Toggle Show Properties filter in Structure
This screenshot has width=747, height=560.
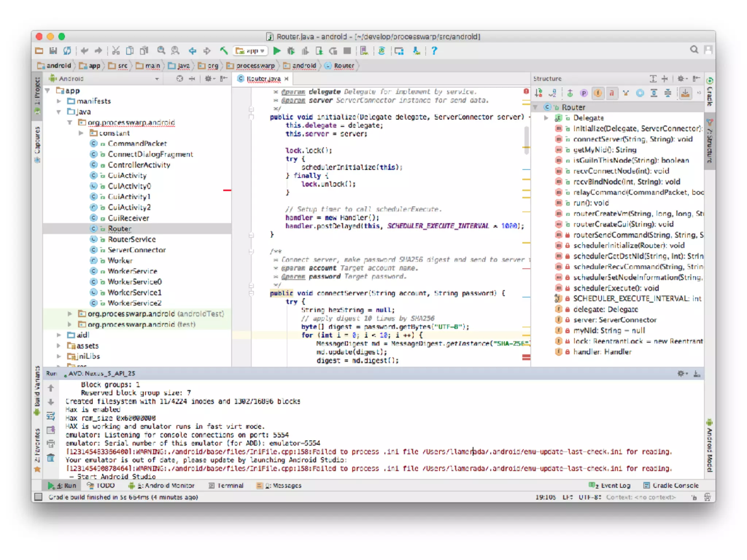click(584, 93)
